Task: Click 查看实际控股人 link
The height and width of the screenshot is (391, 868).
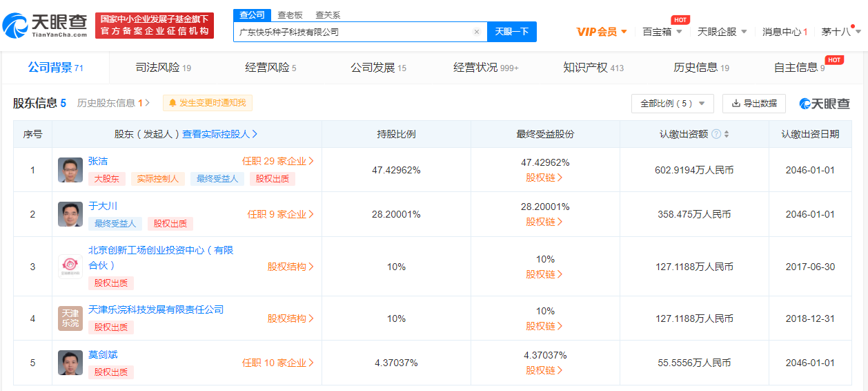Action: [220, 134]
